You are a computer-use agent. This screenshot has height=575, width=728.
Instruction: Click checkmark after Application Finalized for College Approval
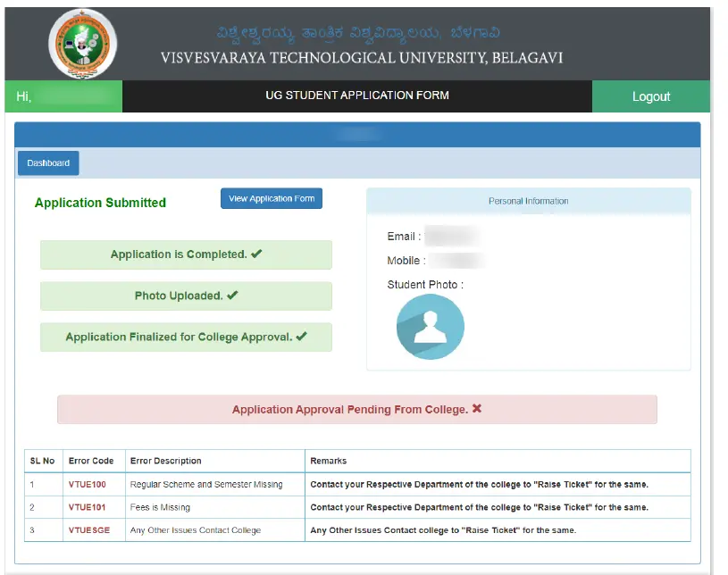pos(302,337)
